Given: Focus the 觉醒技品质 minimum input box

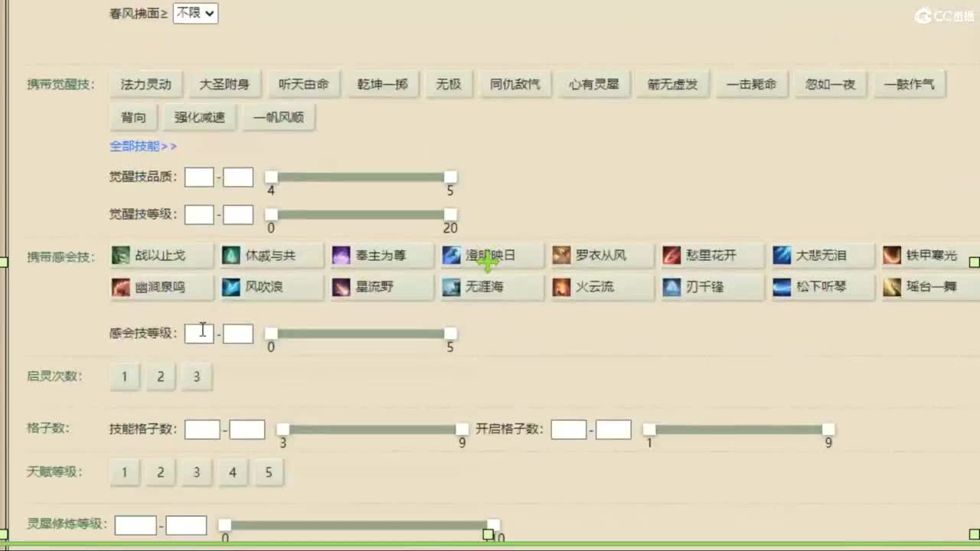Looking at the screenshot, I should 199,178.
